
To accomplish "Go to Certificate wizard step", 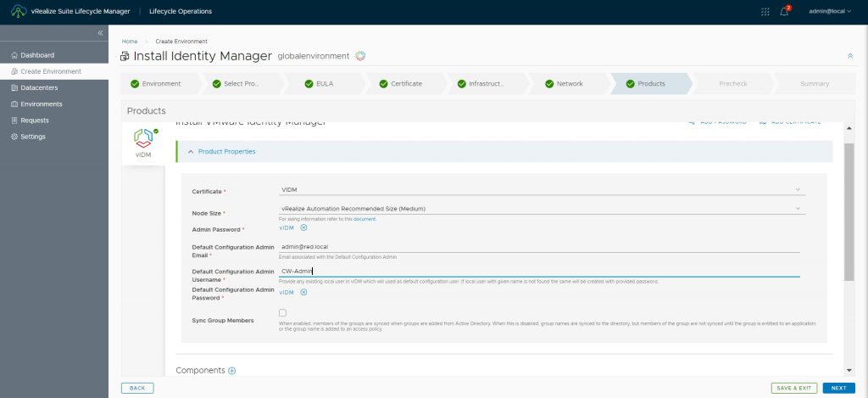I will 406,84.
